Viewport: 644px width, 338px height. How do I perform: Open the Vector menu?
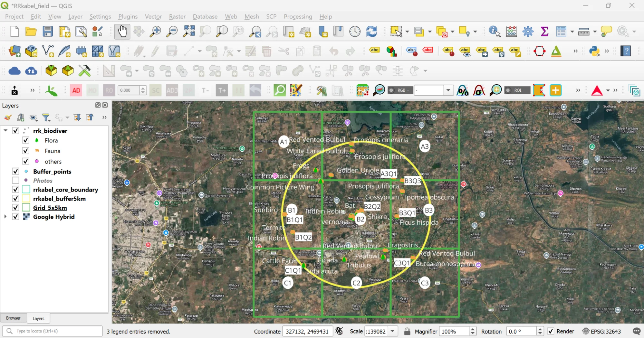point(153,16)
